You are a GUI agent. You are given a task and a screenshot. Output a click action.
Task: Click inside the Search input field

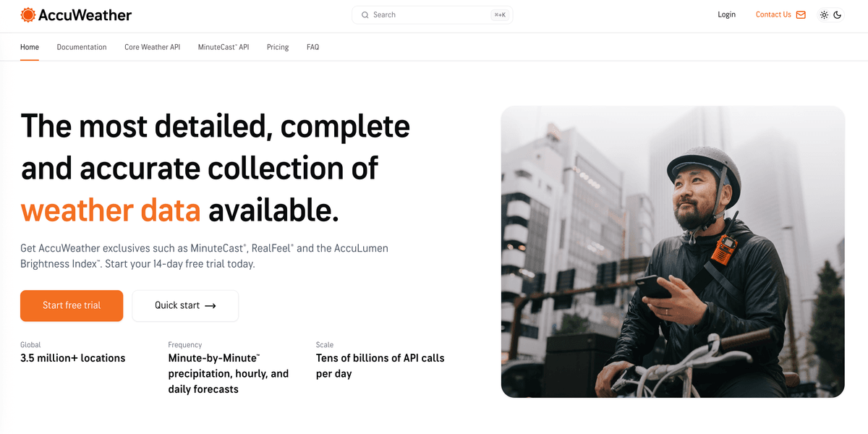tap(412, 14)
